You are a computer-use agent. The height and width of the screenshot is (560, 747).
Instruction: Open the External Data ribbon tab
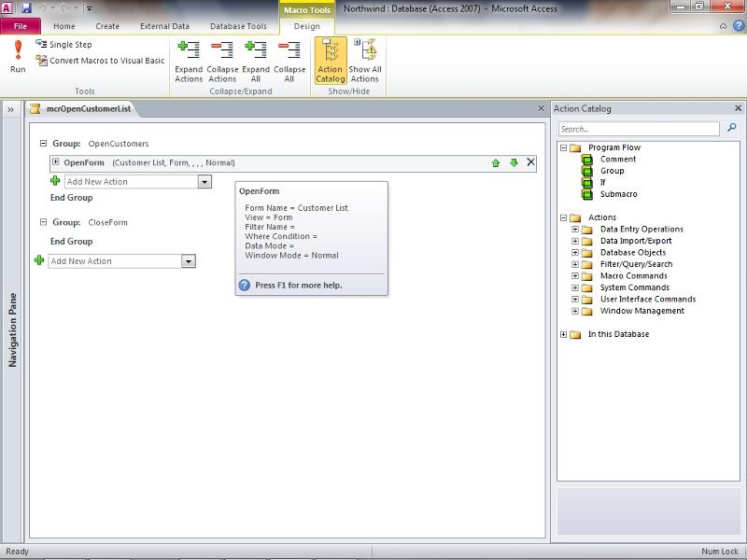[164, 26]
